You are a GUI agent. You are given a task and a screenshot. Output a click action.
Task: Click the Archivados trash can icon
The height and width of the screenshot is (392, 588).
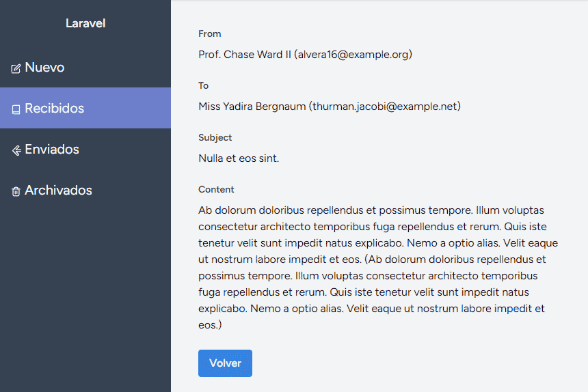(x=16, y=191)
